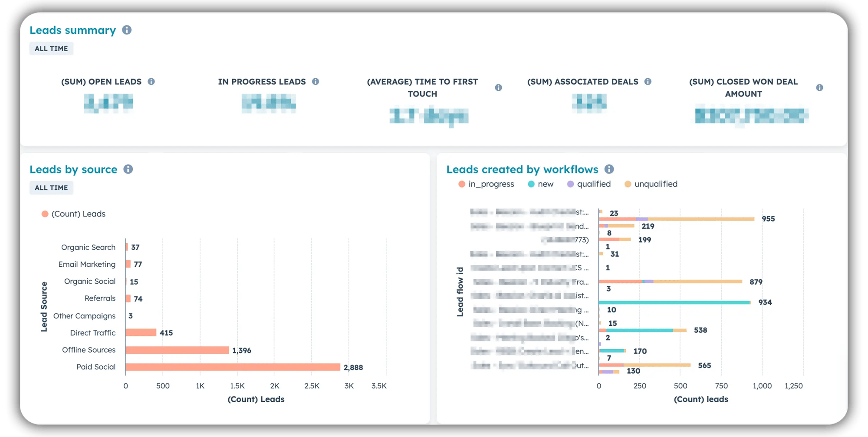Open the Leads created by workflows report title

click(x=522, y=169)
